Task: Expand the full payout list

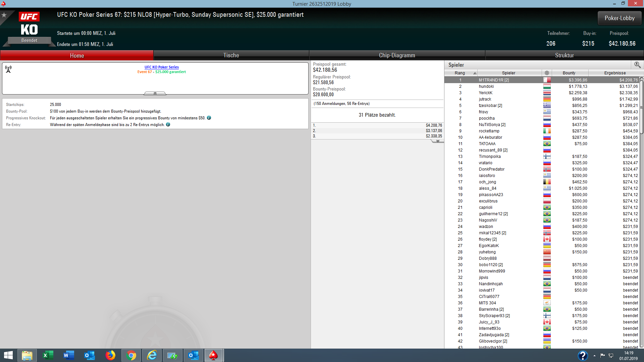Action: (437, 141)
